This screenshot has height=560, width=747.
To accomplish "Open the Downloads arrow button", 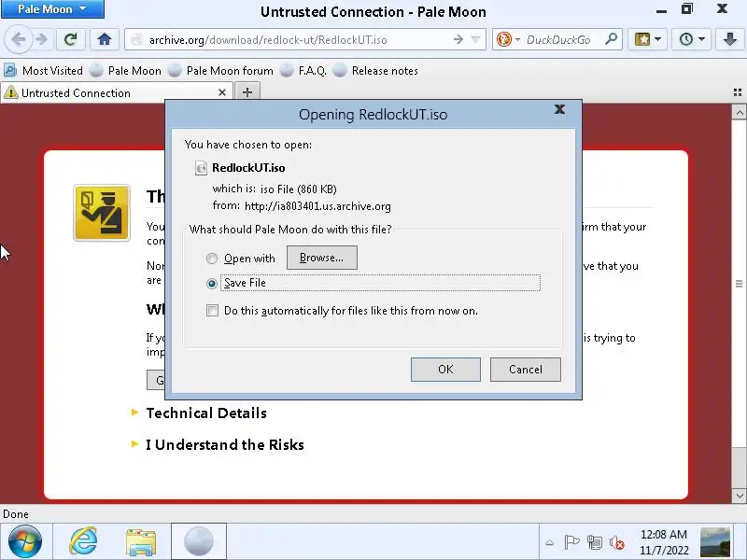I will (x=730, y=39).
